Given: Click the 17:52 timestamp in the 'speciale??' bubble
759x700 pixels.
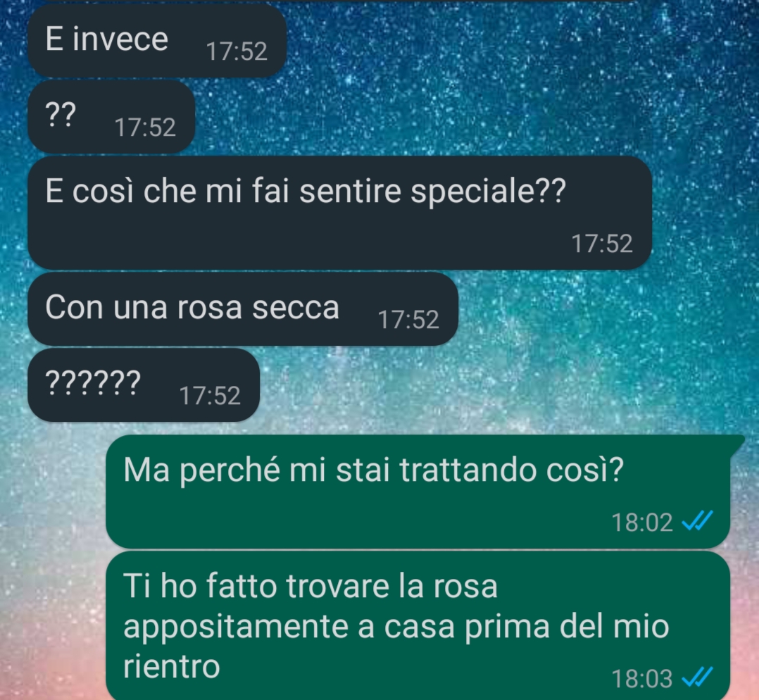Looking at the screenshot, I should pos(602,244).
